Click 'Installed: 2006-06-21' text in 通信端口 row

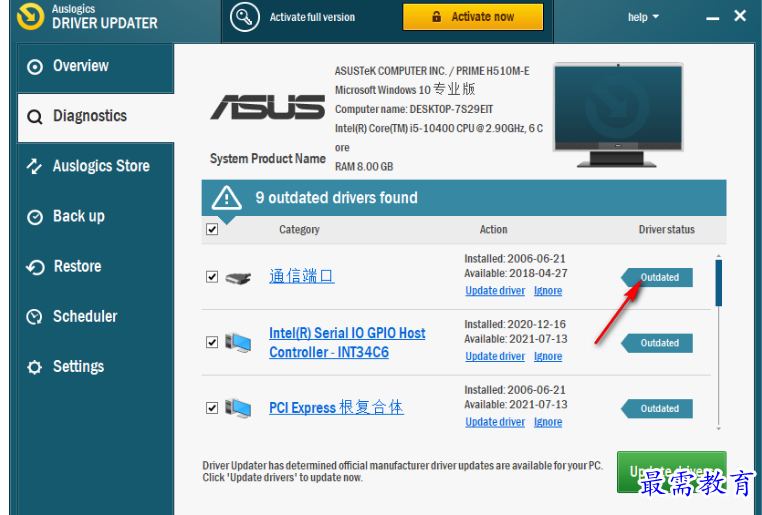pyautogui.click(x=515, y=258)
